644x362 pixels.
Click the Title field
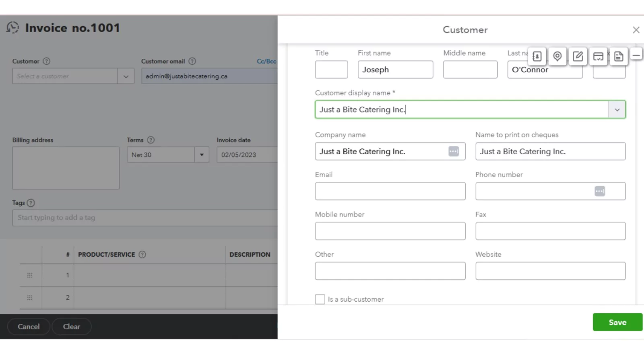pyautogui.click(x=331, y=70)
